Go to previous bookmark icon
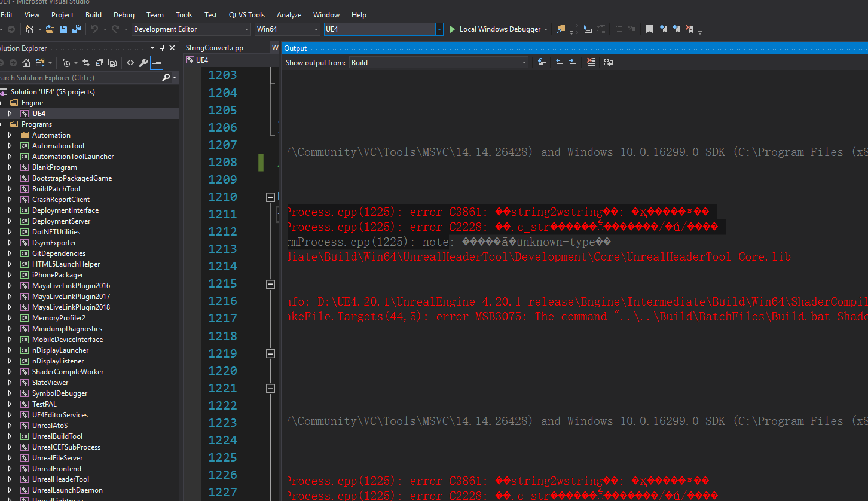The width and height of the screenshot is (868, 501). tap(663, 29)
